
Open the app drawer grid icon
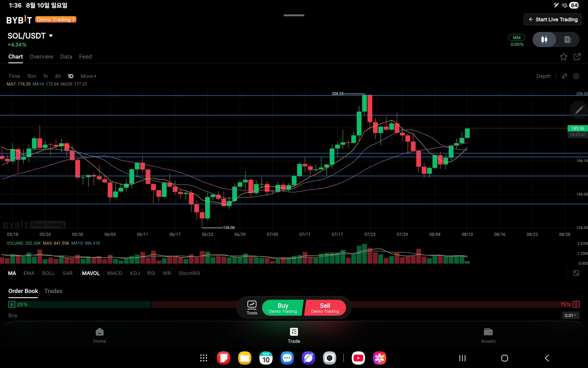tap(204, 358)
